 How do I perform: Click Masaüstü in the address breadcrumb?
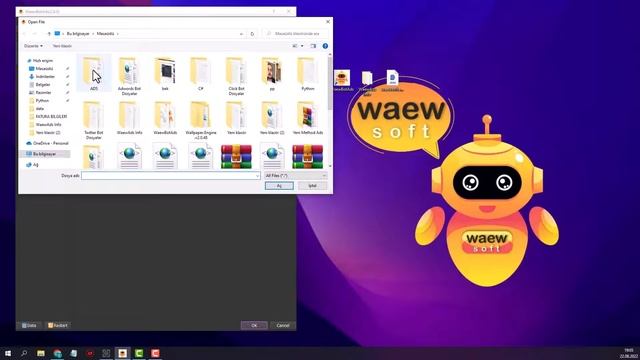105,33
